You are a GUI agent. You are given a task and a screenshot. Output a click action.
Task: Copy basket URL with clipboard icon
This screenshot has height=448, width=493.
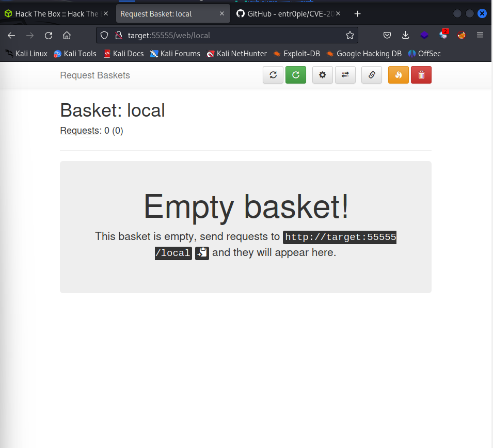[201, 253]
